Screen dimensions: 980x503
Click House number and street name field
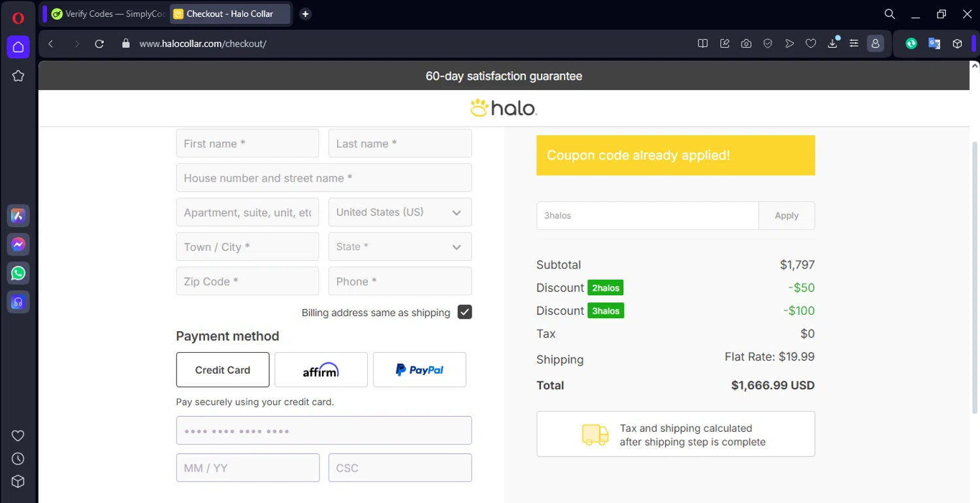(324, 178)
